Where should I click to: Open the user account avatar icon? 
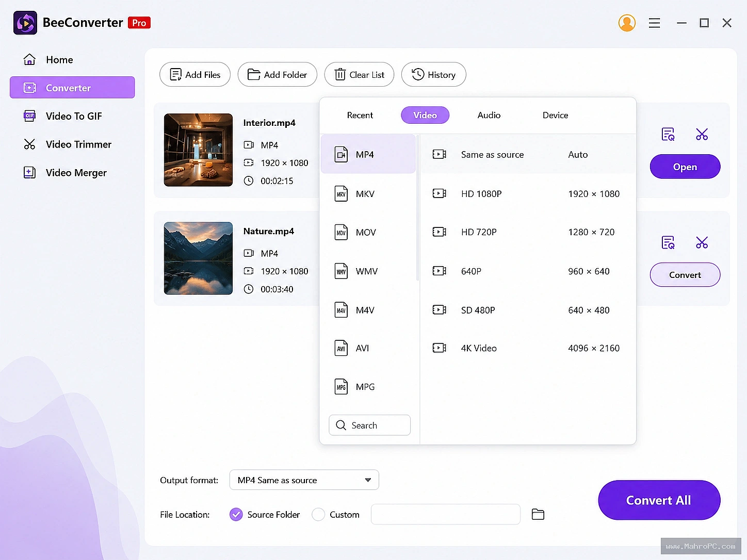(x=627, y=23)
